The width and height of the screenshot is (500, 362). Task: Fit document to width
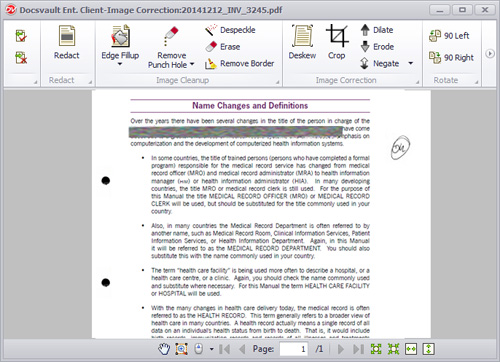[411, 349]
